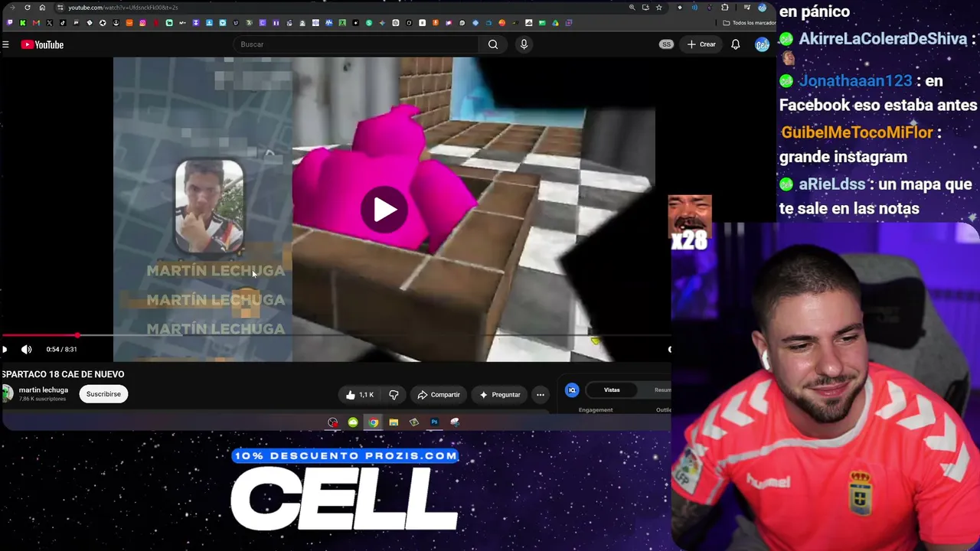Screen dimensions: 980x551
Task: Open YouTube notifications bell
Action: click(736, 44)
